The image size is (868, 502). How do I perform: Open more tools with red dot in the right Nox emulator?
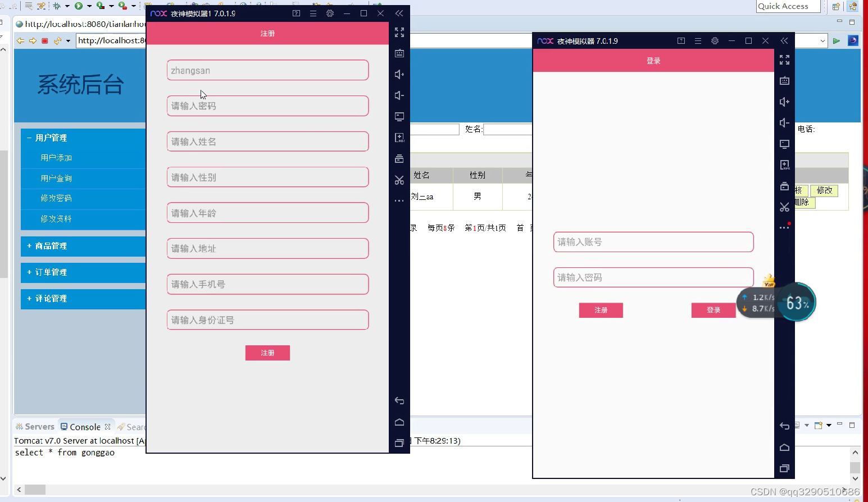pos(785,227)
